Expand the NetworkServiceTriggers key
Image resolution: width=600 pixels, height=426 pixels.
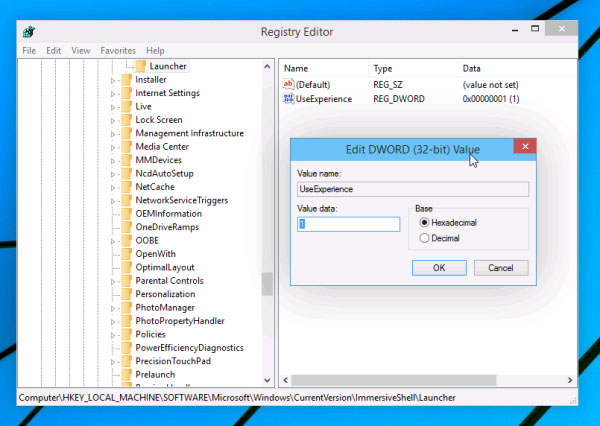[112, 201]
